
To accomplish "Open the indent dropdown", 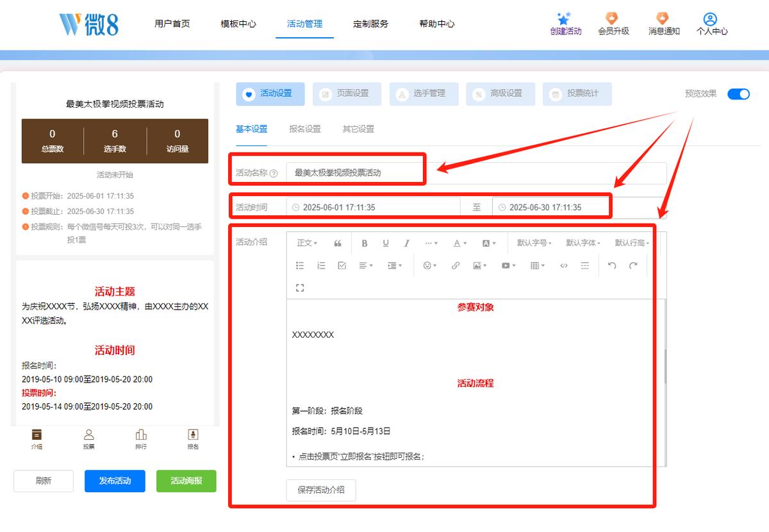I will click(x=395, y=265).
